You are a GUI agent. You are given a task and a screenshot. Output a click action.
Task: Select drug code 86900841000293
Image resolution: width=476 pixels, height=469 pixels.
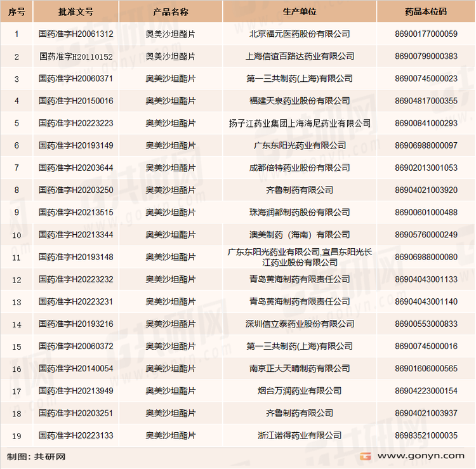(x=426, y=123)
